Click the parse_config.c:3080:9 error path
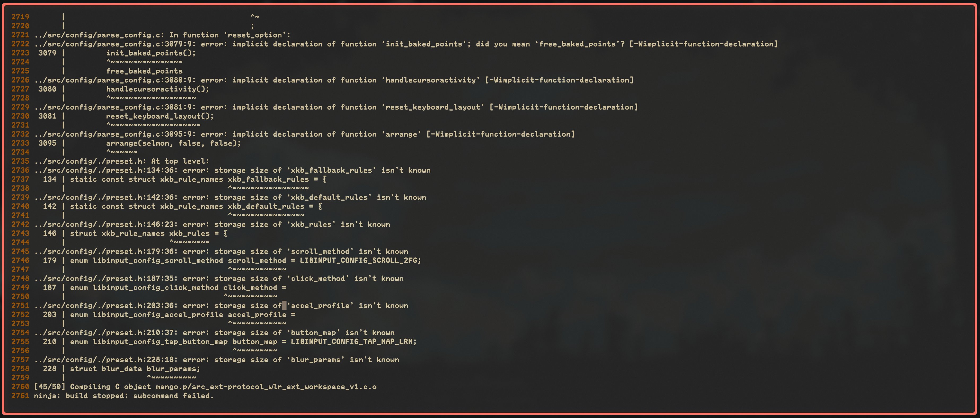 click(x=115, y=80)
